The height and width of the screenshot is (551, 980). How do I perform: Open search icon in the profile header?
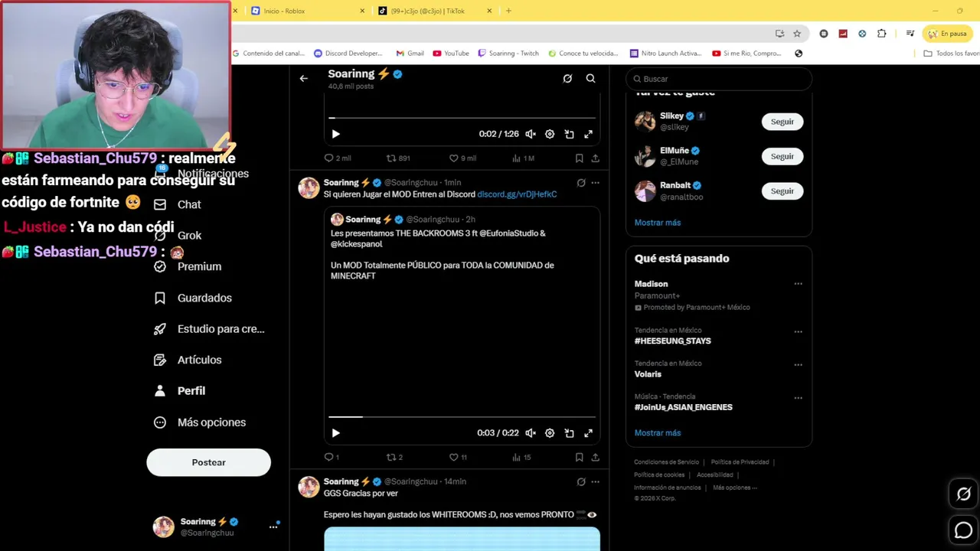tap(590, 78)
